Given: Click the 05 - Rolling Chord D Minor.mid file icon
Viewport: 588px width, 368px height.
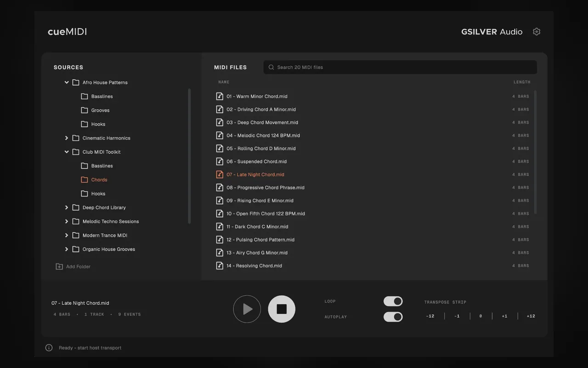Looking at the screenshot, I should point(220,149).
